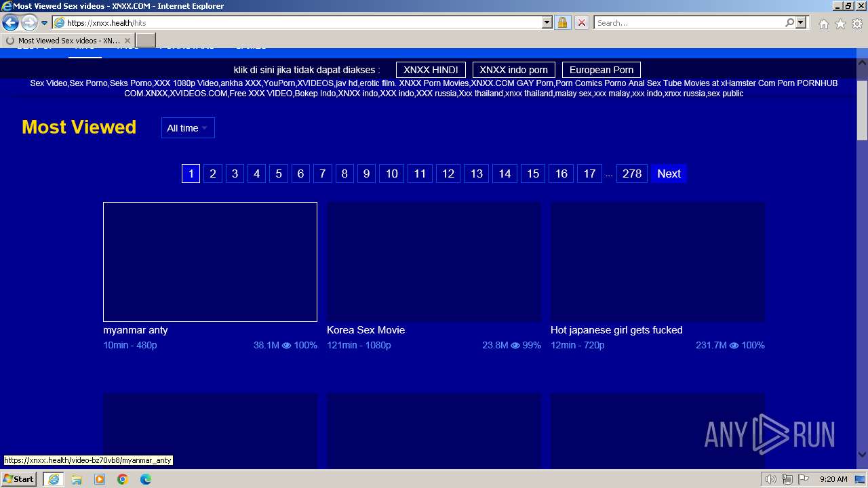
Task: Click the eye views icon beside 231.7M
Action: pyautogui.click(x=734, y=346)
